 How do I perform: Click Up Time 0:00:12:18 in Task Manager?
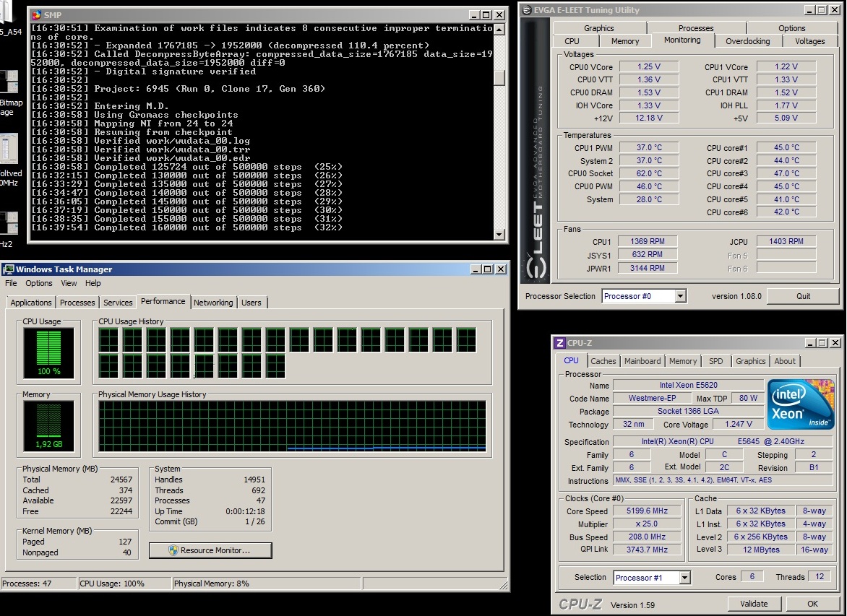pos(210,511)
